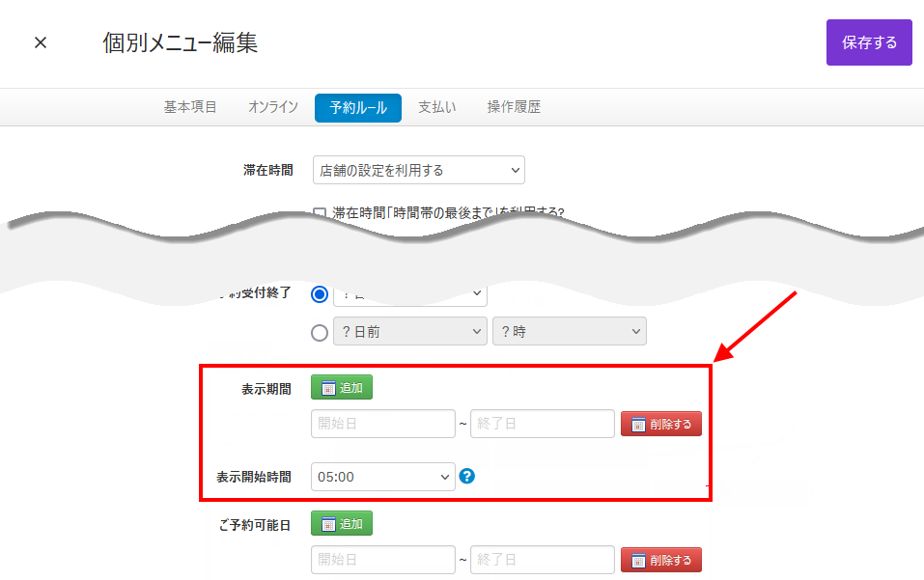Screen dimensions: 924x580
Task: Expand the ?時 dropdown
Action: (569, 332)
